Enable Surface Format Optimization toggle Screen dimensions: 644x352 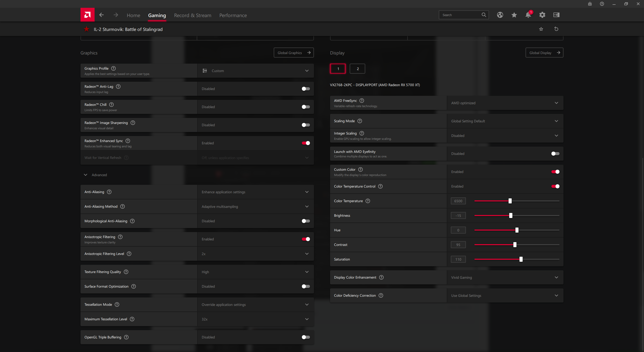306,286
